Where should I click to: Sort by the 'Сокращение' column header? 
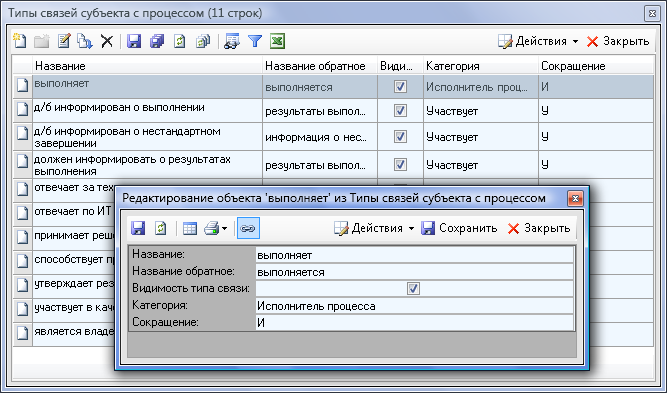coord(596,66)
